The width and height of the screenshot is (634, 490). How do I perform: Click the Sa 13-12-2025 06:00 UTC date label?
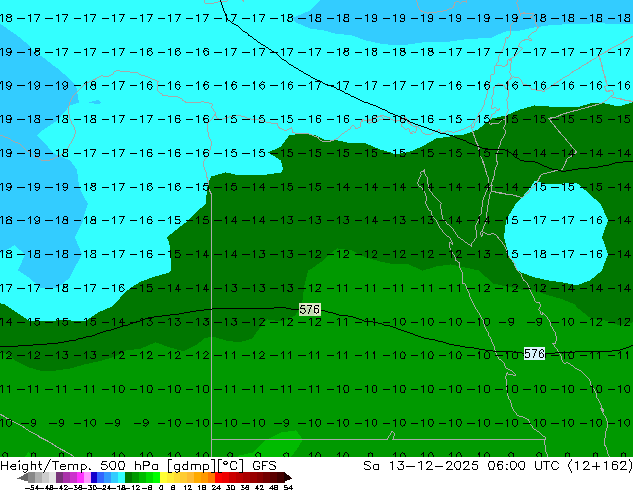pos(463,466)
